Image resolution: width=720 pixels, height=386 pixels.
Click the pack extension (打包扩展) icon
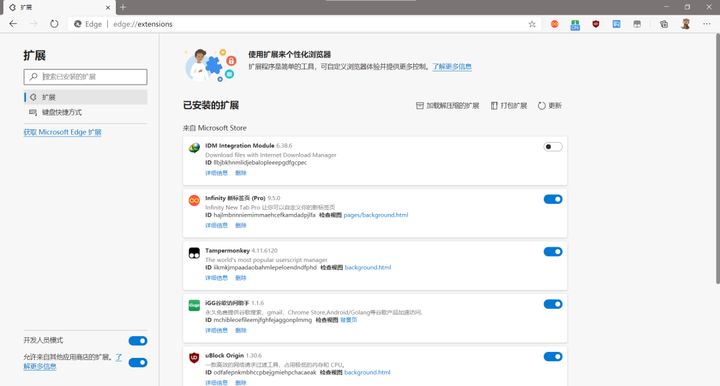[494, 106]
